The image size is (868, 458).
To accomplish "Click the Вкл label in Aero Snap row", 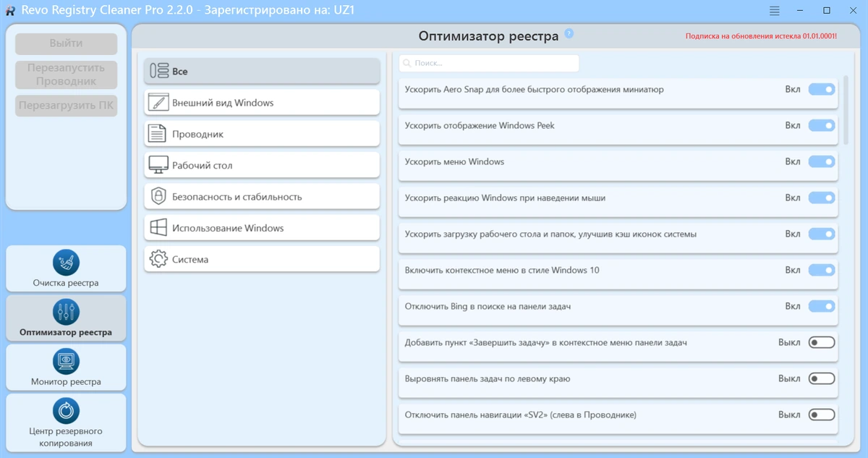I will pos(793,89).
